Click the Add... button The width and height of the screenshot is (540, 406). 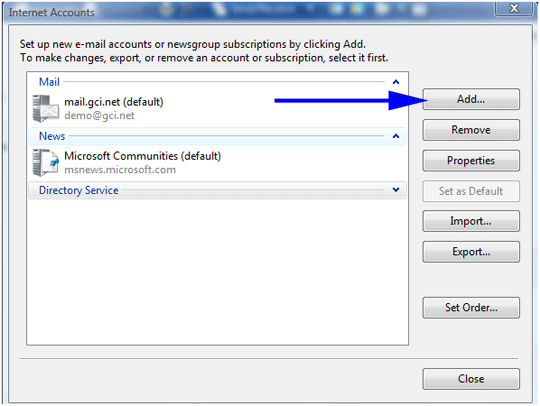pos(471,99)
